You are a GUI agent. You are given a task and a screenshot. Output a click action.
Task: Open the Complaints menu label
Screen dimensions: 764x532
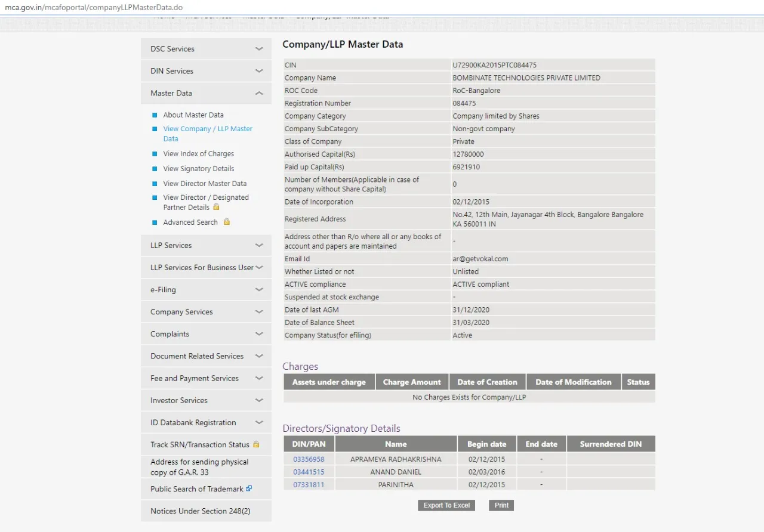point(170,334)
